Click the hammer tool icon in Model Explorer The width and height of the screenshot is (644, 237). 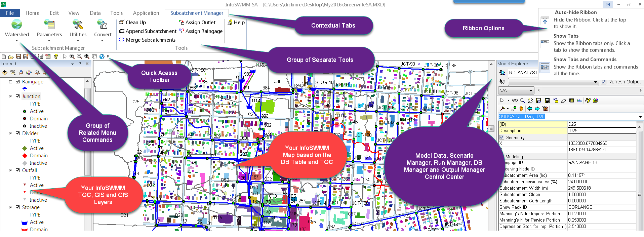pyautogui.click(x=502, y=109)
